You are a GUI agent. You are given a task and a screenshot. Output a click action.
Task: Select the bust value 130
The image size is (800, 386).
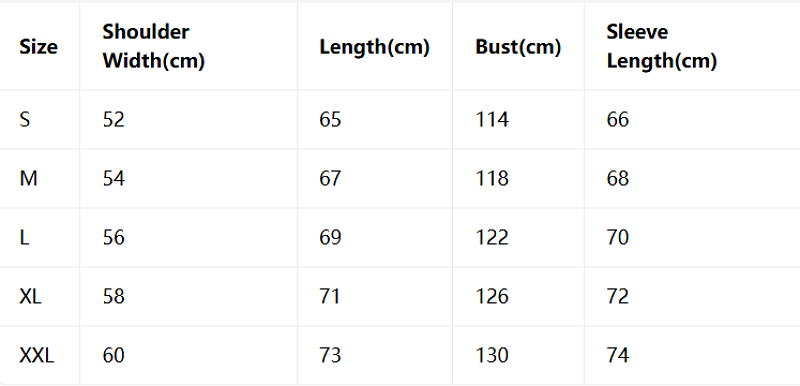pyautogui.click(x=492, y=355)
